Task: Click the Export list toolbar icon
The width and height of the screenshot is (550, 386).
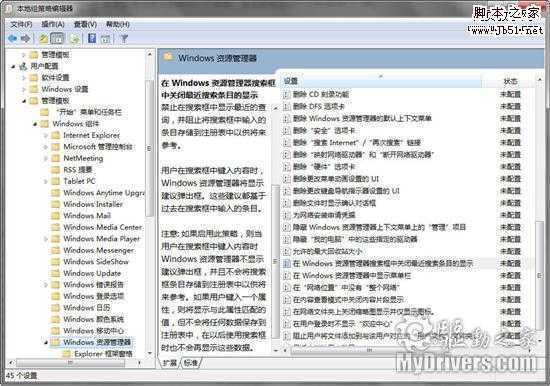Action: click(x=75, y=39)
